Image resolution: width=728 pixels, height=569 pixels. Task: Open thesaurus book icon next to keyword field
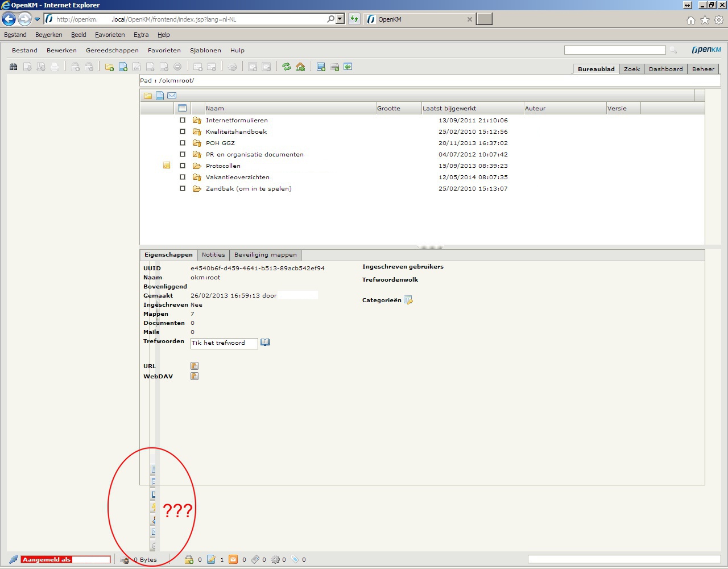(265, 343)
